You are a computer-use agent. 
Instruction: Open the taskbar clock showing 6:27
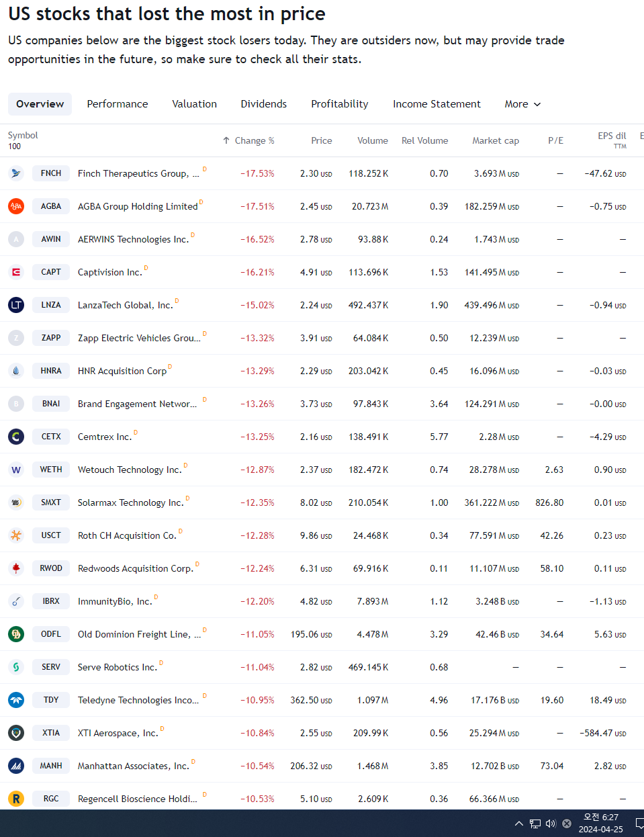point(601,824)
